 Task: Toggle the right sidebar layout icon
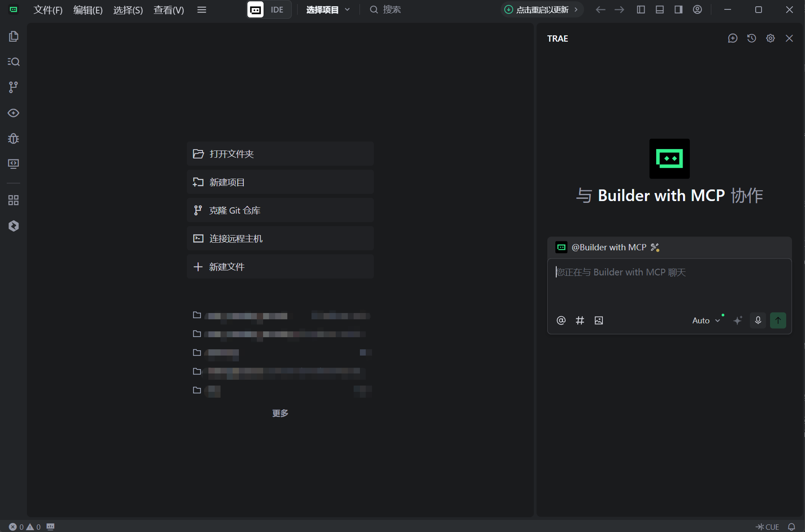679,9
